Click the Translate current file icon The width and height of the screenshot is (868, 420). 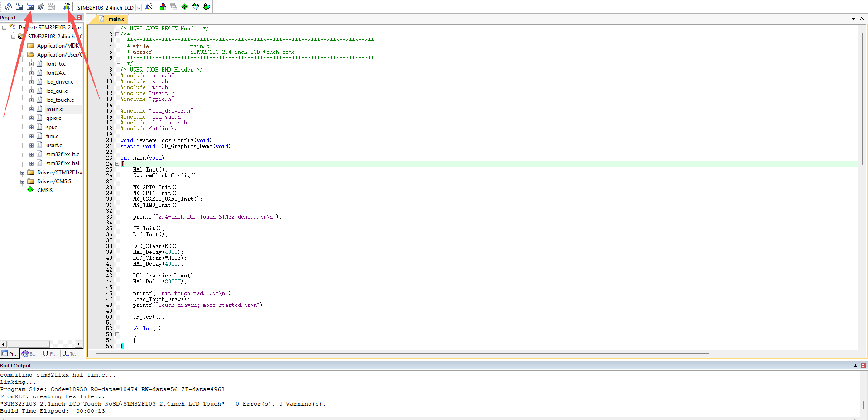[8, 6]
